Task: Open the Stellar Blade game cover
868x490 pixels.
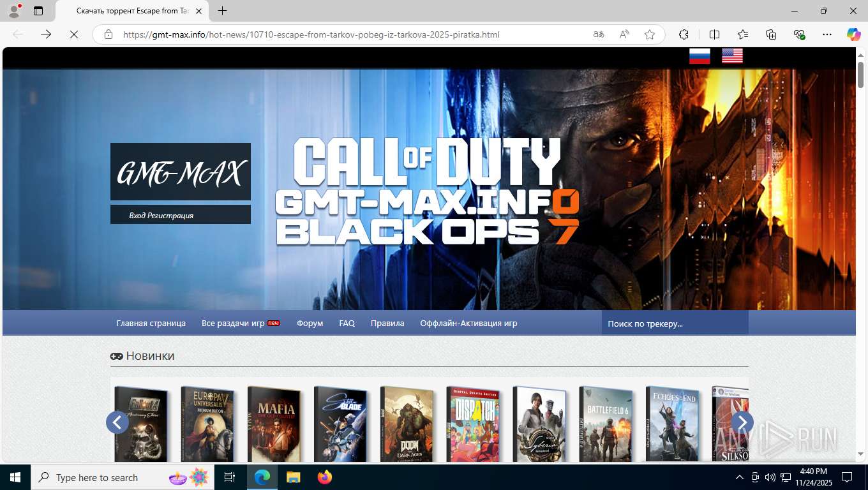Action: [x=340, y=424]
